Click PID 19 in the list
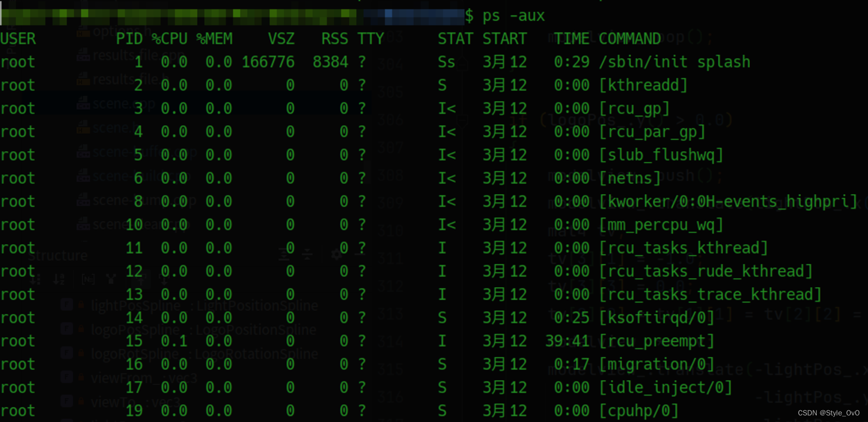Image resolution: width=868 pixels, height=422 pixels. click(x=134, y=411)
